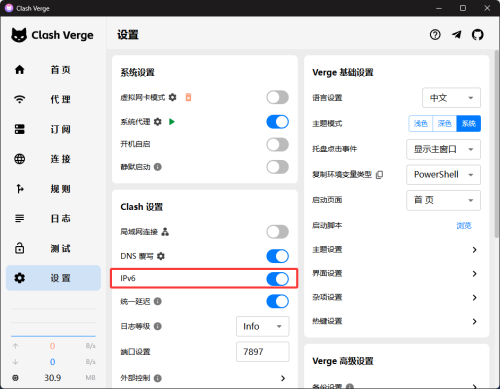Click the network icon beside 局域网连接
The height and width of the screenshot is (389, 500).
tap(165, 232)
